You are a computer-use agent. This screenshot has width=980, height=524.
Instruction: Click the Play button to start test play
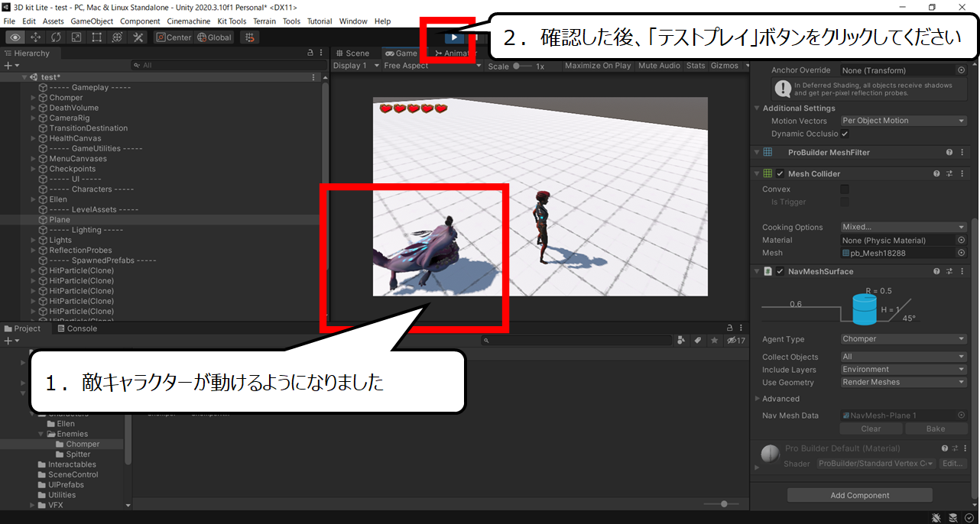coord(455,37)
